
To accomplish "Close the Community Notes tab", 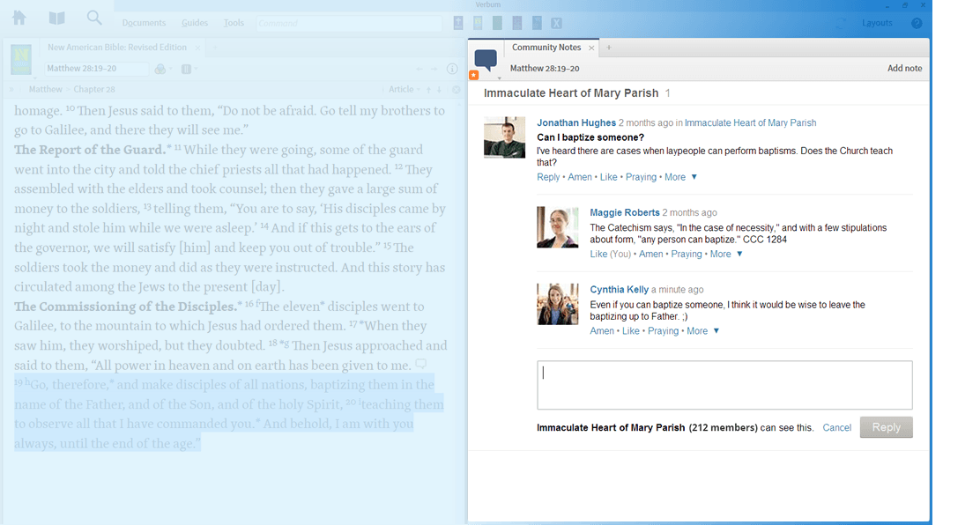I will (x=591, y=48).
